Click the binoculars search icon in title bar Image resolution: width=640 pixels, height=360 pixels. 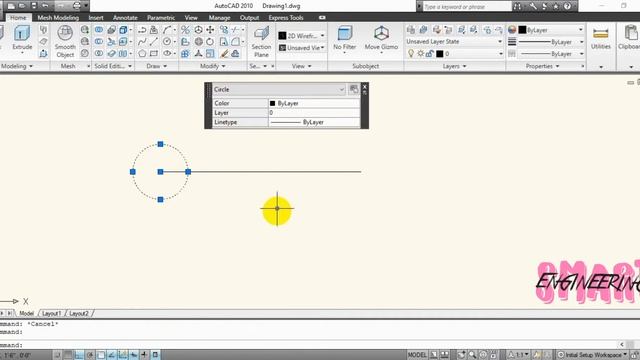coord(517,6)
